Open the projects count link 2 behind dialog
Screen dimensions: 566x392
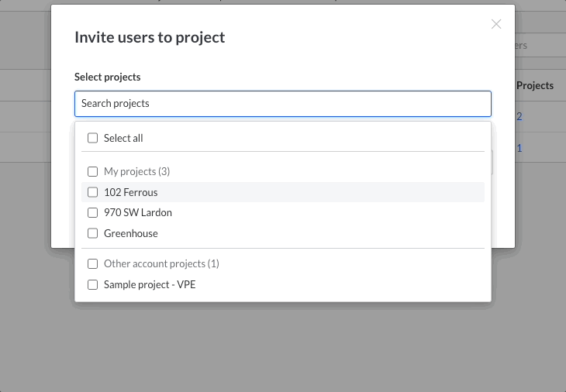pyautogui.click(x=519, y=116)
